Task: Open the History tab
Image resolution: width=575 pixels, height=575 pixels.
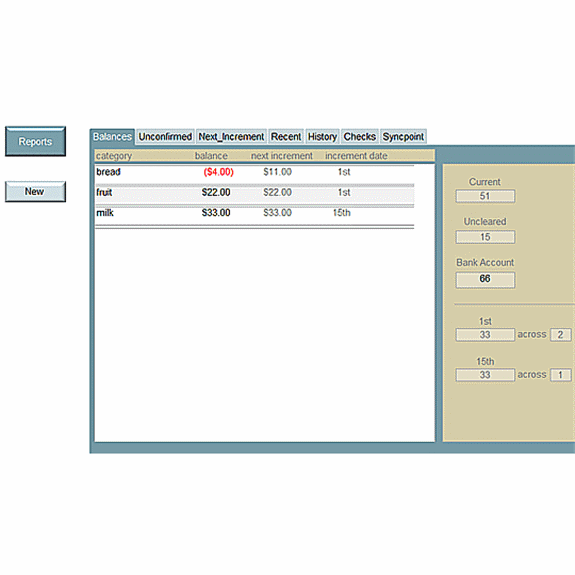Action: (x=322, y=137)
